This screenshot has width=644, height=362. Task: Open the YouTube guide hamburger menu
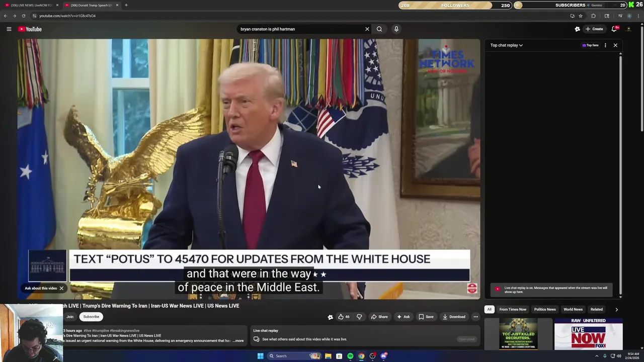click(x=9, y=29)
